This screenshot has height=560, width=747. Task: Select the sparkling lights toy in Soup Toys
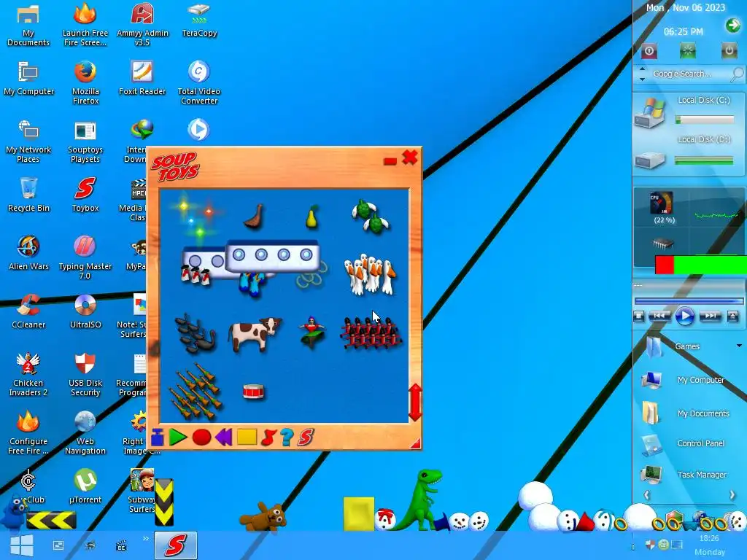(x=196, y=218)
